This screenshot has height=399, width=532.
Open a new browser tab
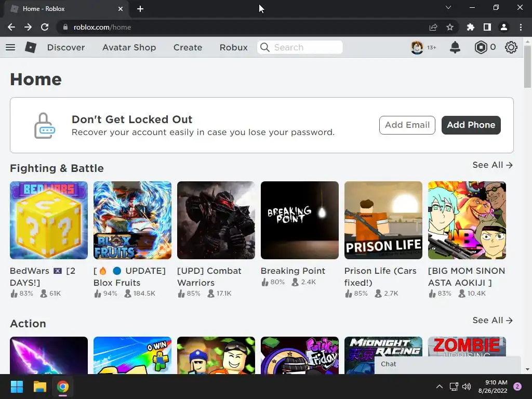140,9
